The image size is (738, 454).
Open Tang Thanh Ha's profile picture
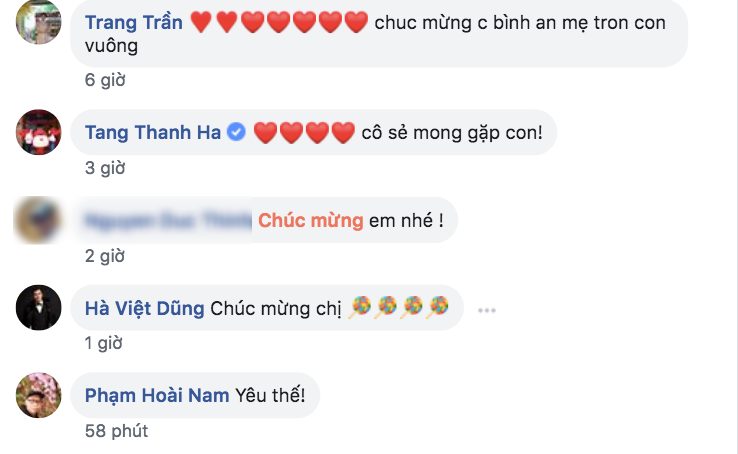pyautogui.click(x=38, y=131)
